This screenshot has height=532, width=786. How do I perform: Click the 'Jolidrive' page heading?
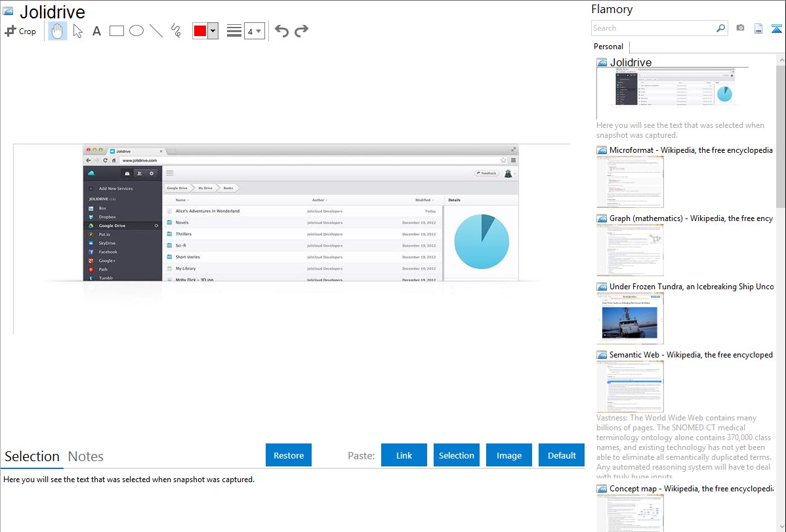coord(52,12)
